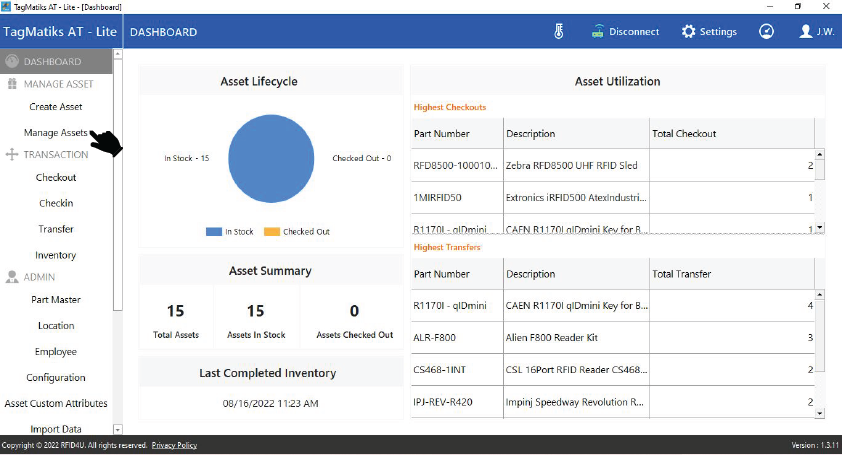Click the thermometer icon in header
Screen dimensions: 842x455
coord(559,31)
